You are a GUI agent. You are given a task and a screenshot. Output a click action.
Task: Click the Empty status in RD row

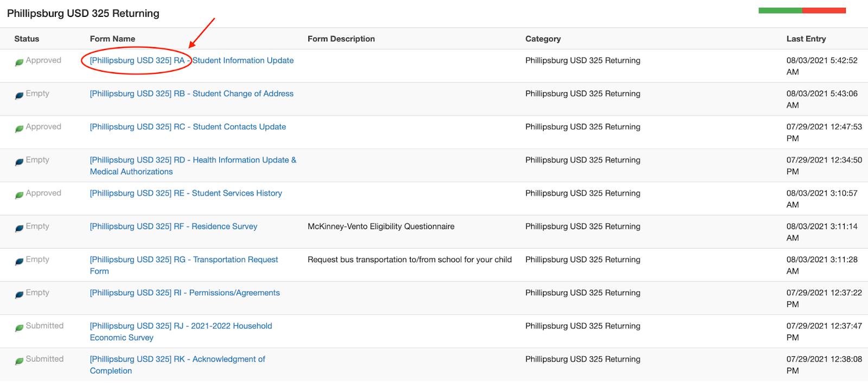click(x=37, y=160)
